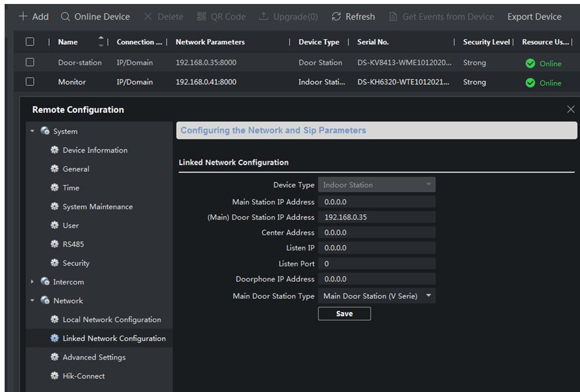Select the Monitor device checkbox
580x392 pixels.
pos(29,82)
